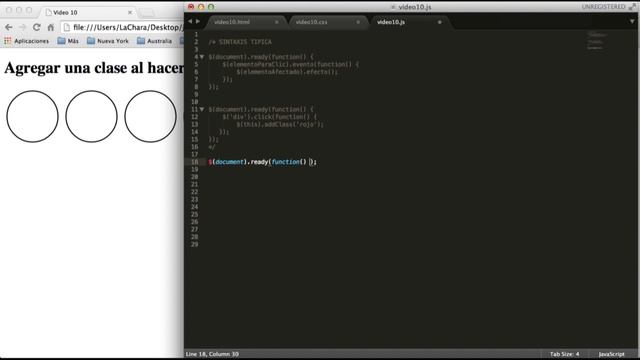Click the Line 18, Column 30 status text

pyautogui.click(x=212, y=354)
